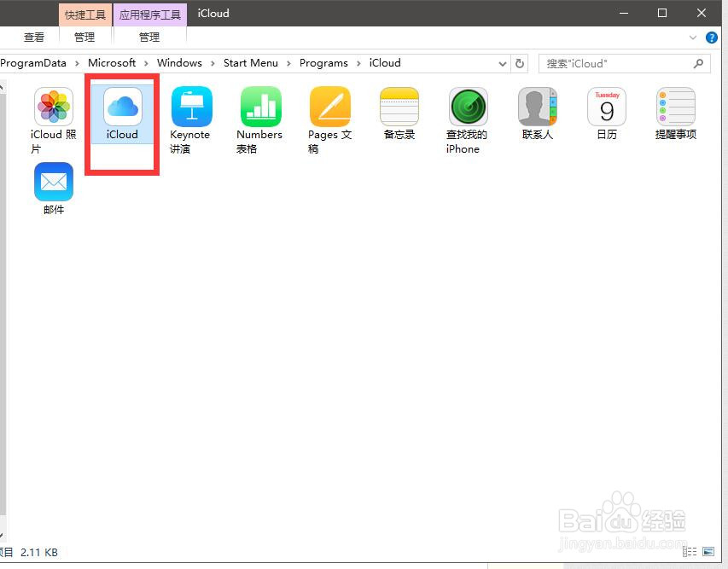The height and width of the screenshot is (569, 728).
Task: Navigate to ProgramData in breadcrumb
Action: 33,63
